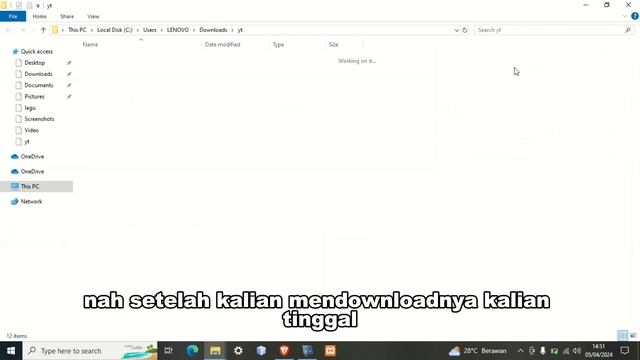Click the pin icon beside Desktop
Viewport: 640px width, 360px height.
click(x=69, y=63)
